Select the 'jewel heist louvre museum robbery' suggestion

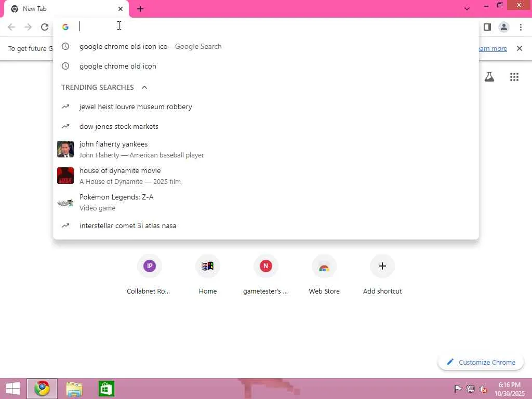[266, 107]
